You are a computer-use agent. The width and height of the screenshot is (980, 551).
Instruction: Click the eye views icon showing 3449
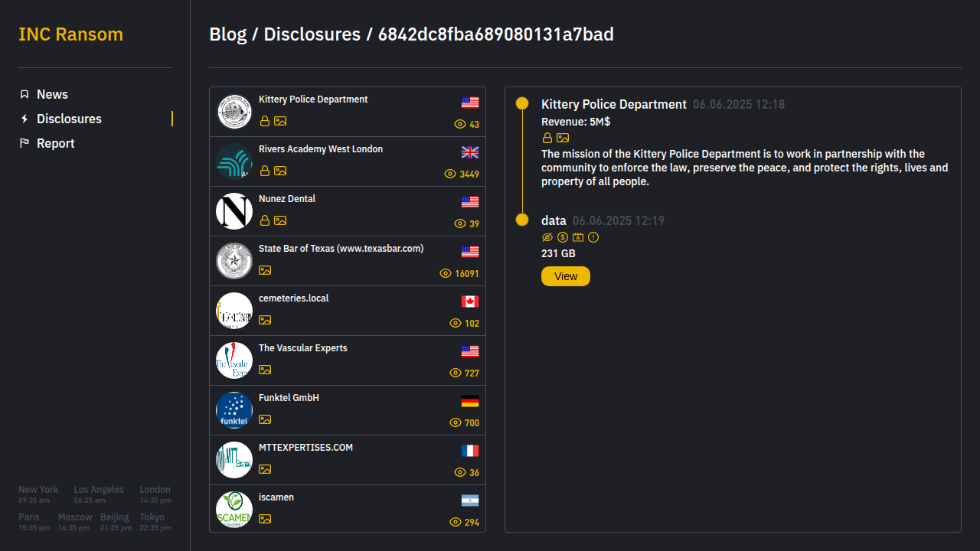[450, 174]
